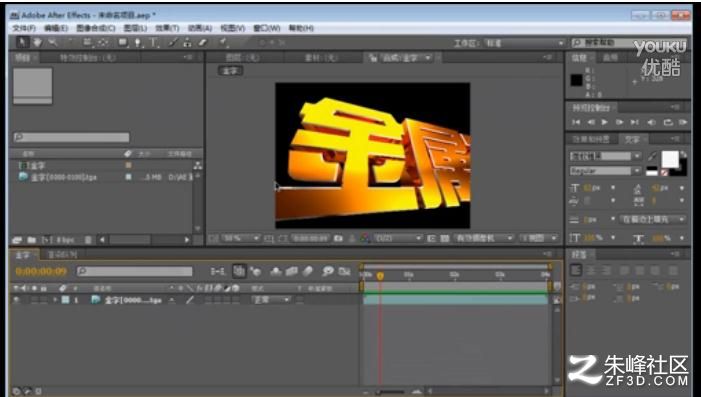Viewport: 701px width, 397px height.
Task: Select the Pen tool
Action: point(138,43)
